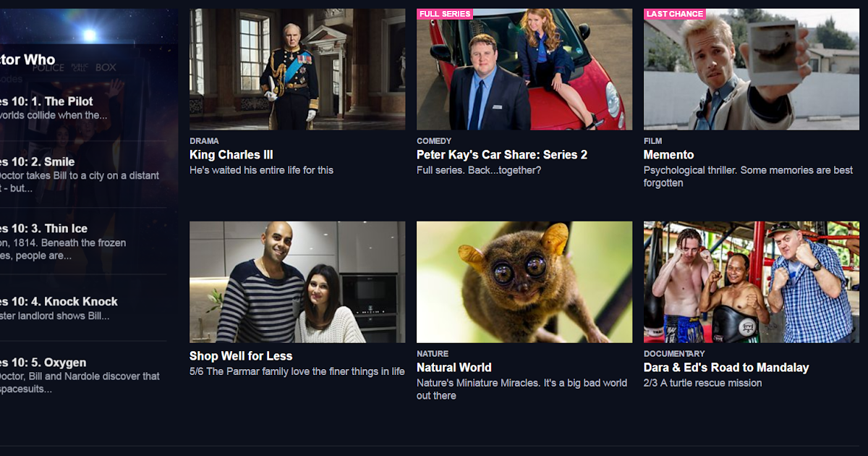Select the Natural World title link

tap(454, 368)
